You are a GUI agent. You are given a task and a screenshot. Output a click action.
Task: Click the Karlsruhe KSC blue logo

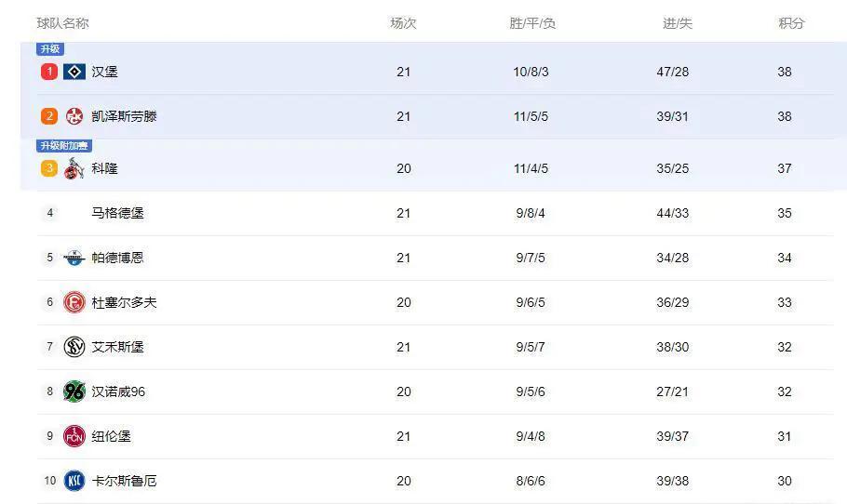(x=74, y=481)
